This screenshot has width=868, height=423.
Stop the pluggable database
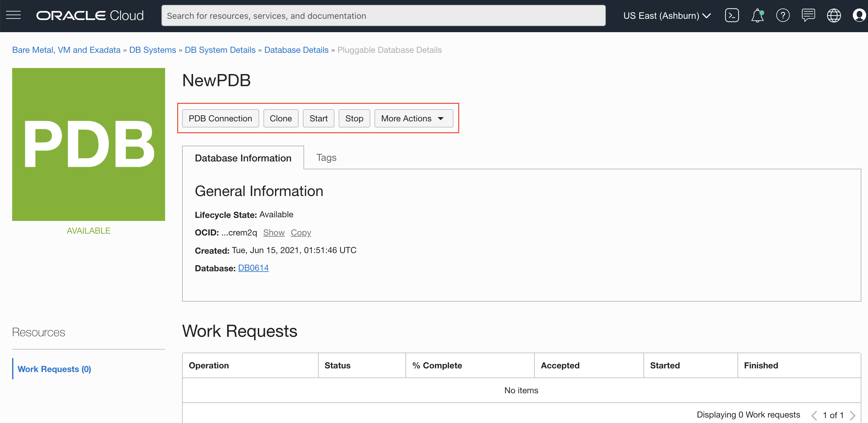(354, 118)
